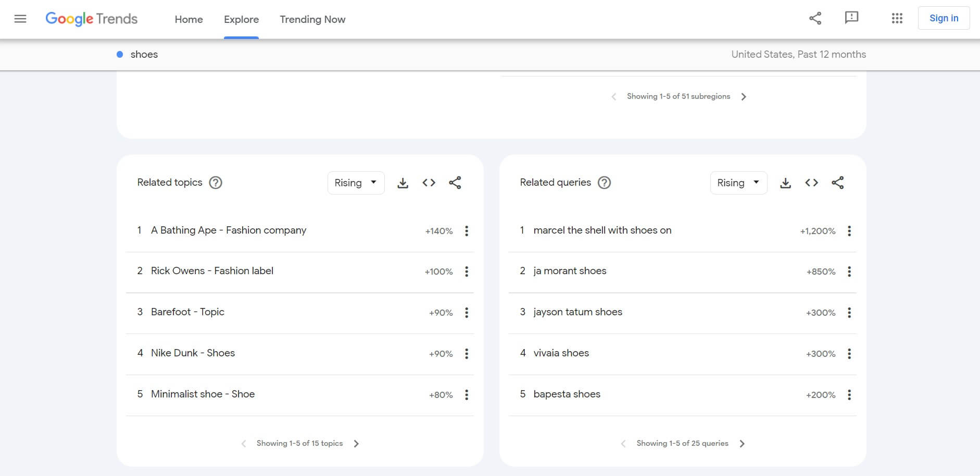Go to next page of queries
Image resolution: width=980 pixels, height=476 pixels.
point(742,444)
